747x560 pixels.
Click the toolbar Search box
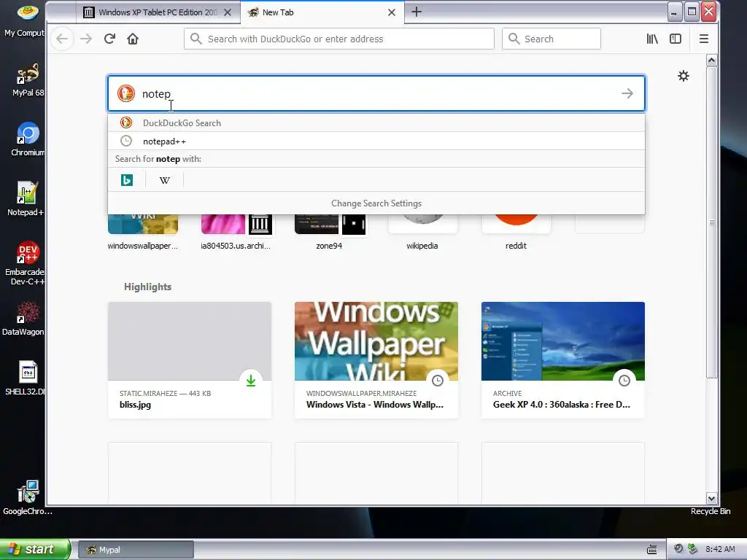click(551, 39)
